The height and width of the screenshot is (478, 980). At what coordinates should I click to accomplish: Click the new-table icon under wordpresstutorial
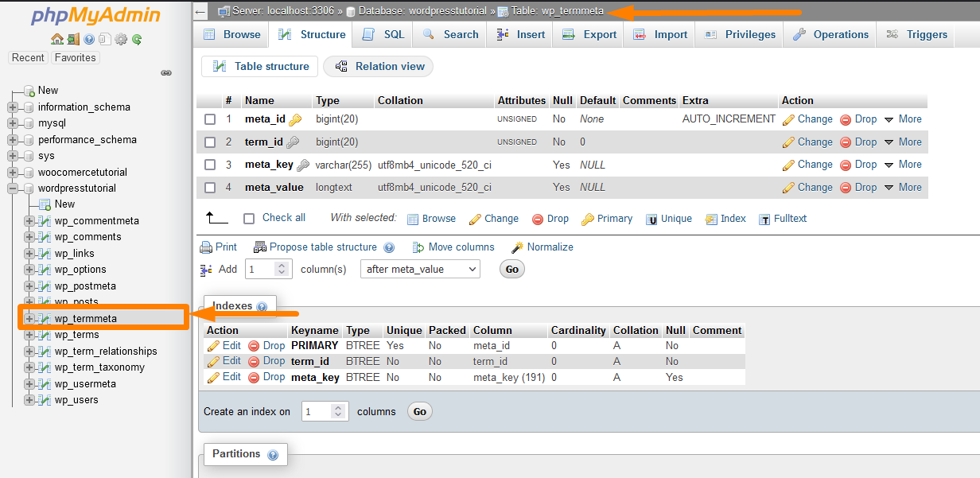[x=45, y=204]
